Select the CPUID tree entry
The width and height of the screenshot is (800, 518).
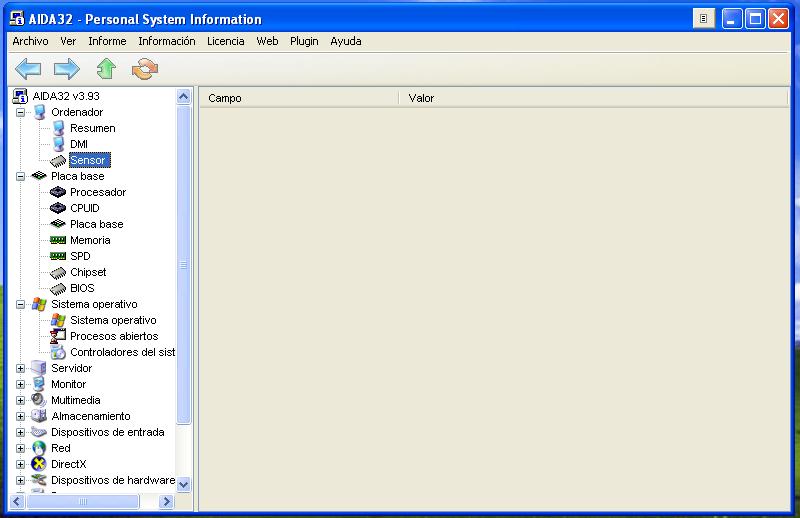tap(85, 208)
